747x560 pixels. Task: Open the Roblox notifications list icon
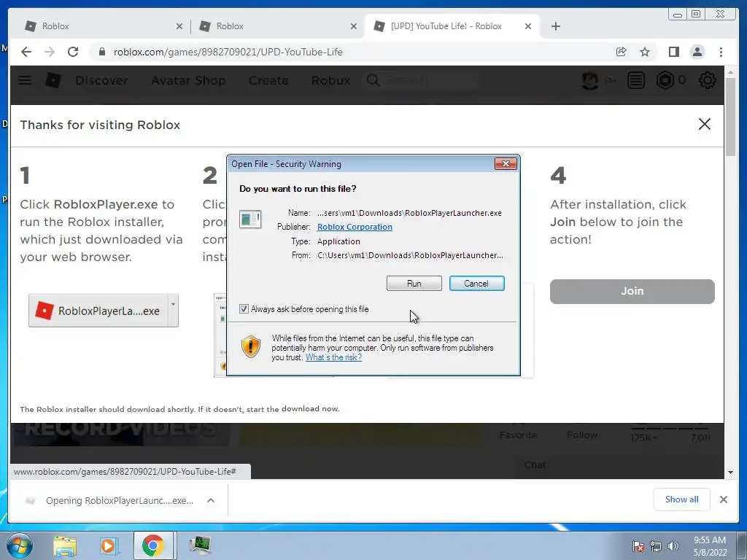(x=635, y=80)
